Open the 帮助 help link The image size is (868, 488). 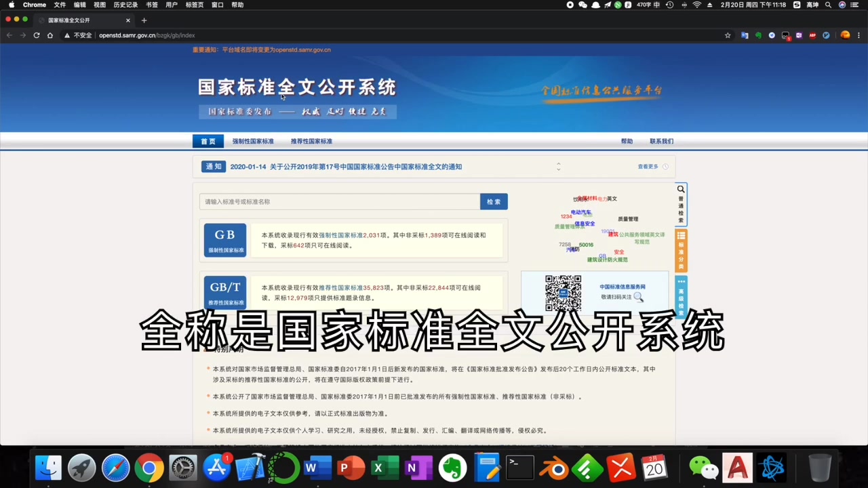coord(627,141)
